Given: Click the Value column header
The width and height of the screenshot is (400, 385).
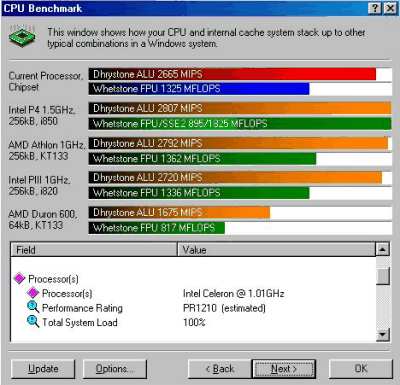Looking at the screenshot, I should click(276, 250).
